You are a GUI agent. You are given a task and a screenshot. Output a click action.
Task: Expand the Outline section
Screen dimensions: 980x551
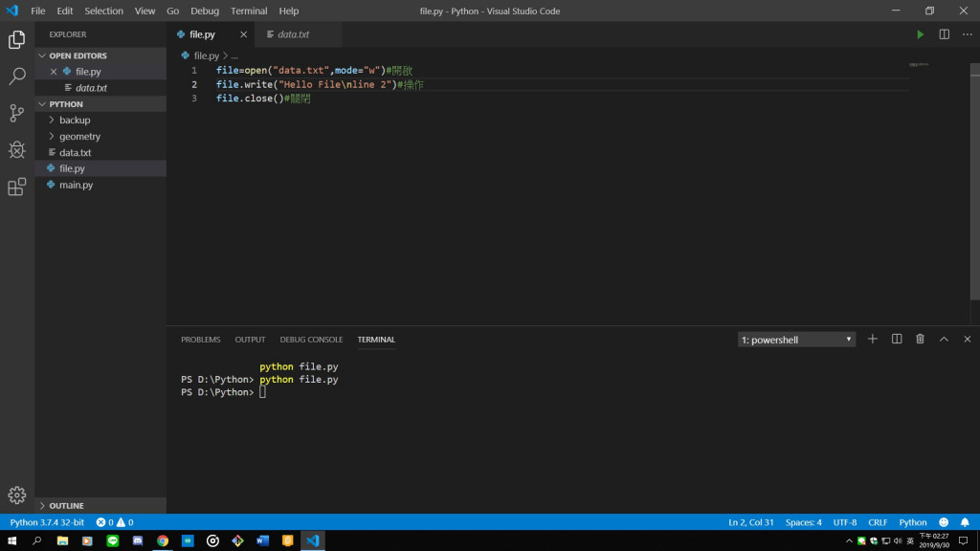tap(100, 505)
